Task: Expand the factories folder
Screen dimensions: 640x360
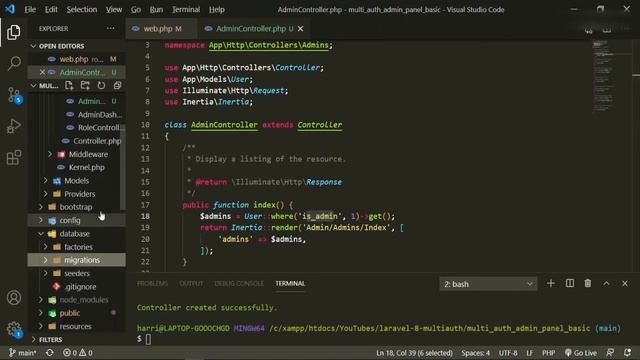Action: click(45, 247)
